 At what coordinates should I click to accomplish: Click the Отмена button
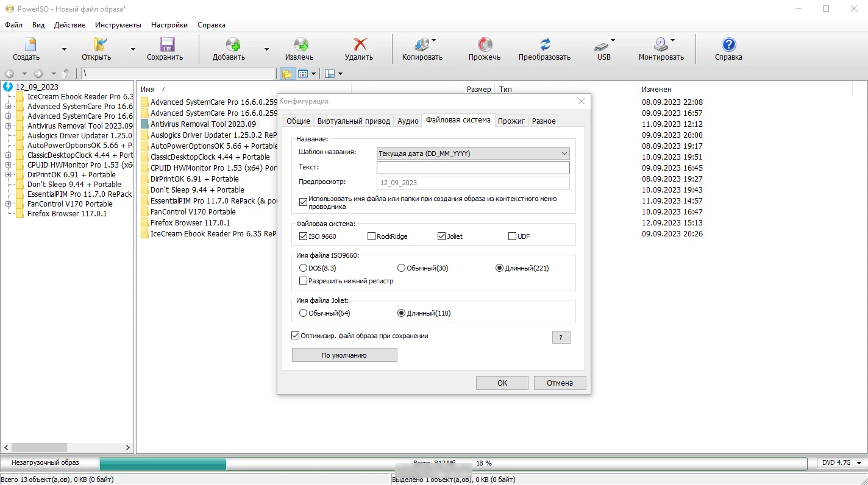point(560,383)
